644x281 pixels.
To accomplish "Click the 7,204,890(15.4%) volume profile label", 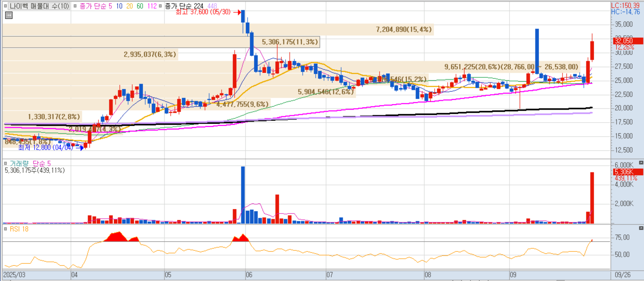I will 404,29.
